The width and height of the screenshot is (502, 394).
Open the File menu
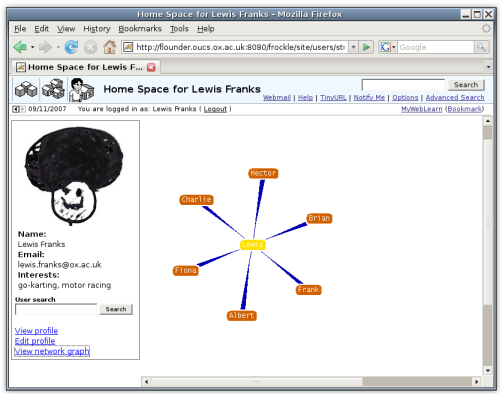[20, 29]
